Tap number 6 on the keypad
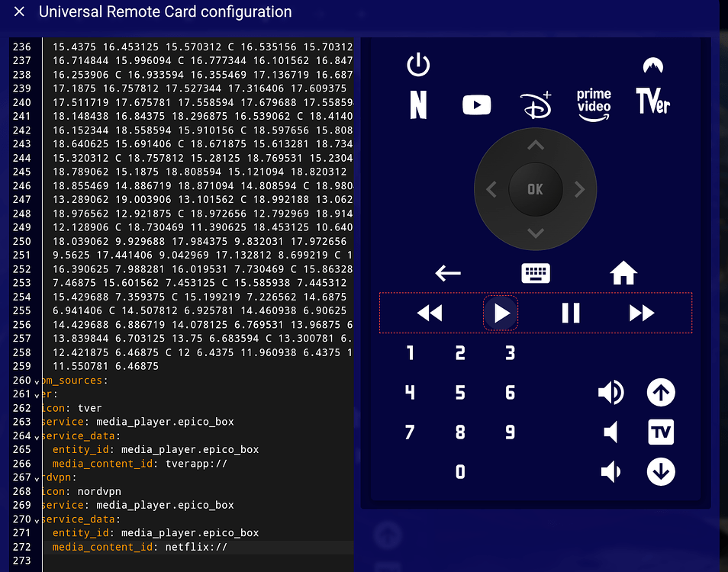Screen dimensions: 728x572 tap(510, 393)
